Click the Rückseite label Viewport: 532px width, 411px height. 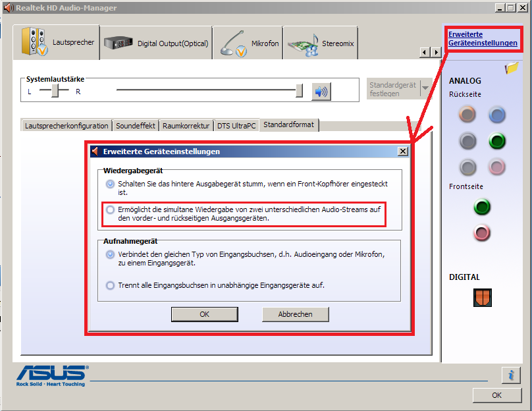pyautogui.click(x=465, y=94)
